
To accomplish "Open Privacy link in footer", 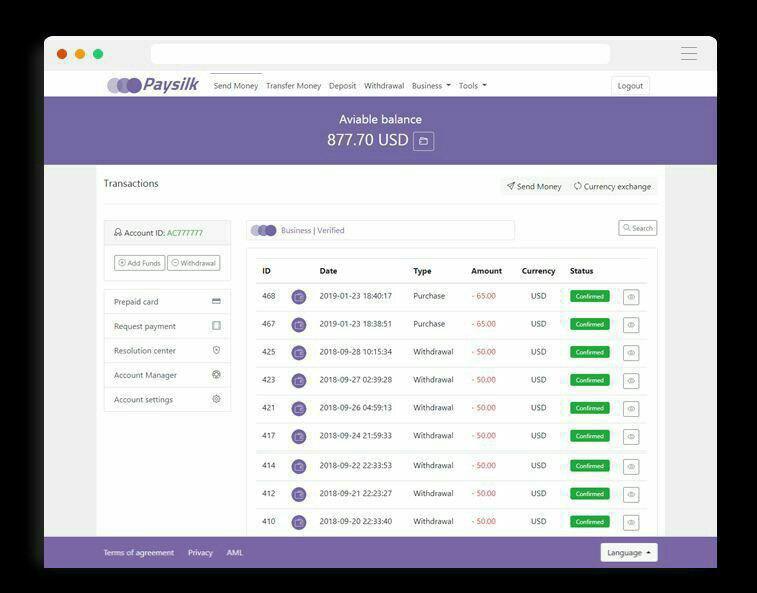I will tap(200, 552).
